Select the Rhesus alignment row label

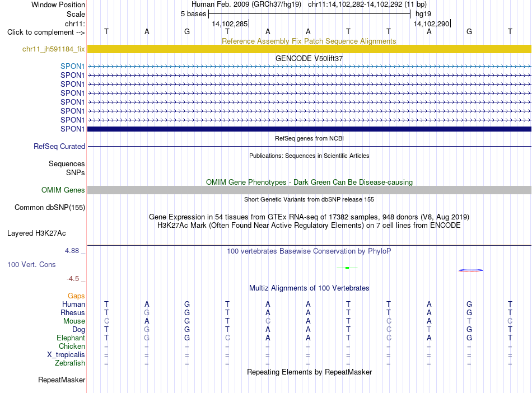(x=73, y=312)
